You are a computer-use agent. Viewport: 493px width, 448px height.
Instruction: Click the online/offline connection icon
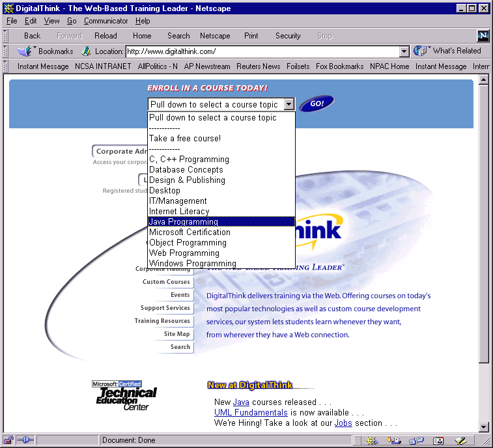pyautogui.click(x=25, y=440)
